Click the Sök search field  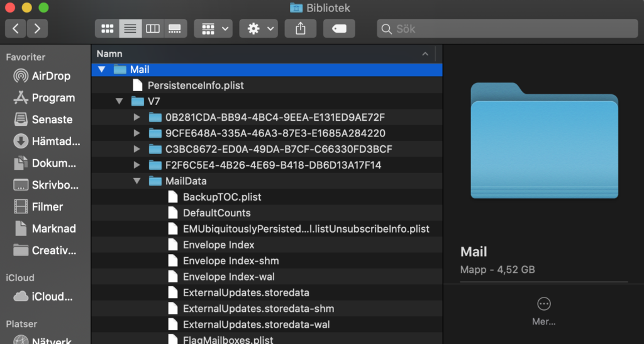[x=508, y=29]
